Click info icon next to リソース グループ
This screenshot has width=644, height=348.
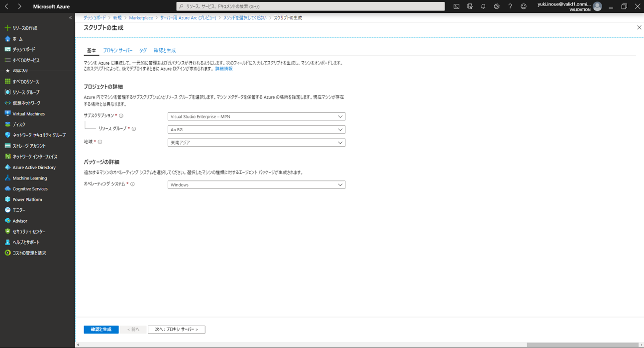[134, 129]
